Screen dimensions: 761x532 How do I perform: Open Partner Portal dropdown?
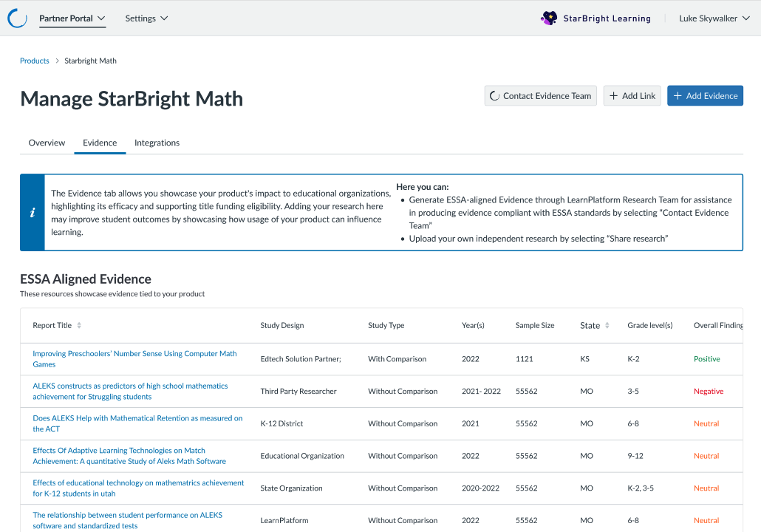[x=72, y=18]
